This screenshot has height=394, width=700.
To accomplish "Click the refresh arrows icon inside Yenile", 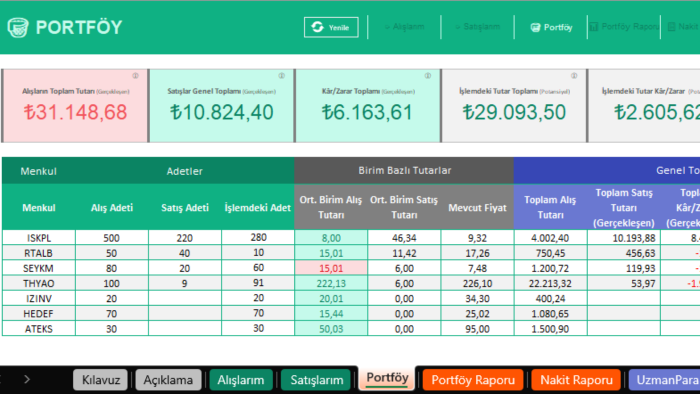I will pyautogui.click(x=317, y=27).
